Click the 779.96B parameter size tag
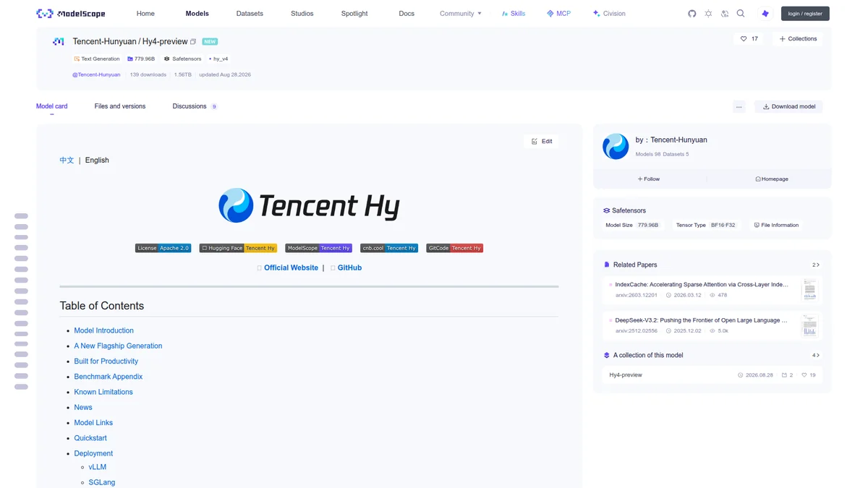Viewport: 868px width, 488px height. point(142,59)
